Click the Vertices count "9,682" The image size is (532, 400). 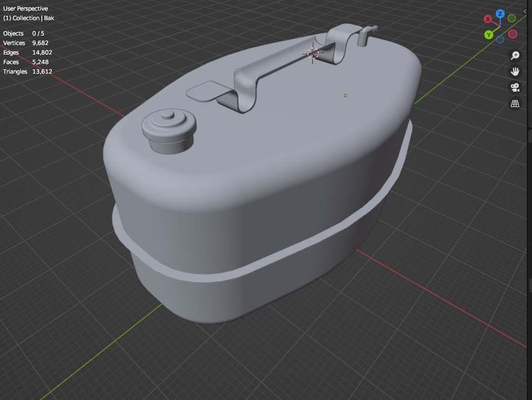pyautogui.click(x=41, y=43)
